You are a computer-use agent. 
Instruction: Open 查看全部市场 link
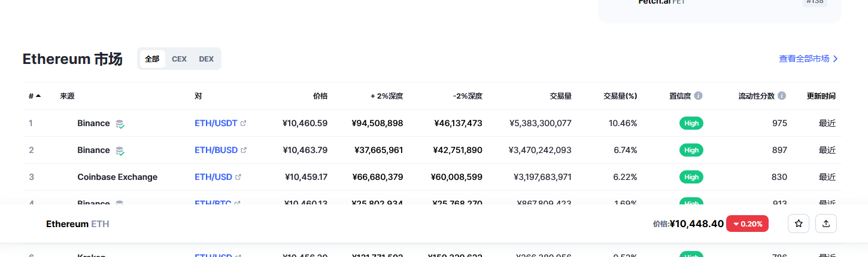(808, 59)
